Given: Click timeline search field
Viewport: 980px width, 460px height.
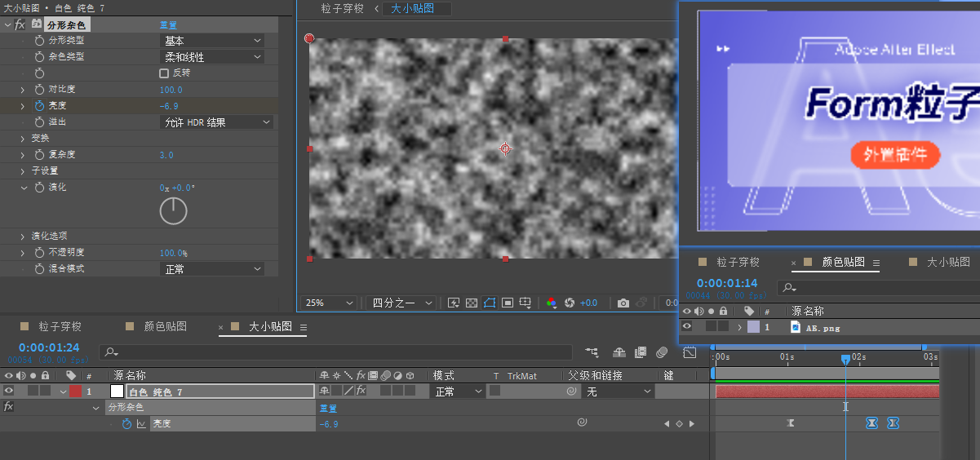Looking at the screenshot, I should (335, 352).
